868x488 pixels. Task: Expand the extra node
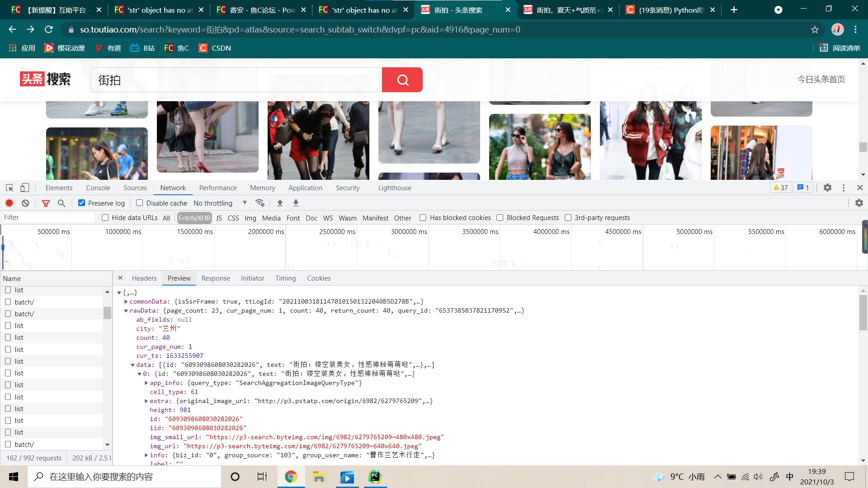[146, 401]
